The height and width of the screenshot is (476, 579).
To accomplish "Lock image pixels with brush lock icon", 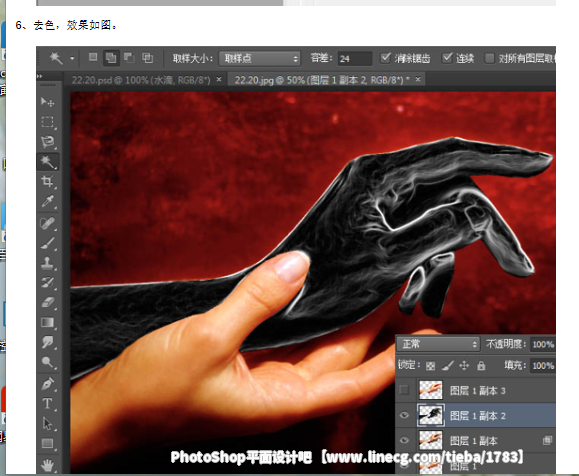I will [x=448, y=366].
